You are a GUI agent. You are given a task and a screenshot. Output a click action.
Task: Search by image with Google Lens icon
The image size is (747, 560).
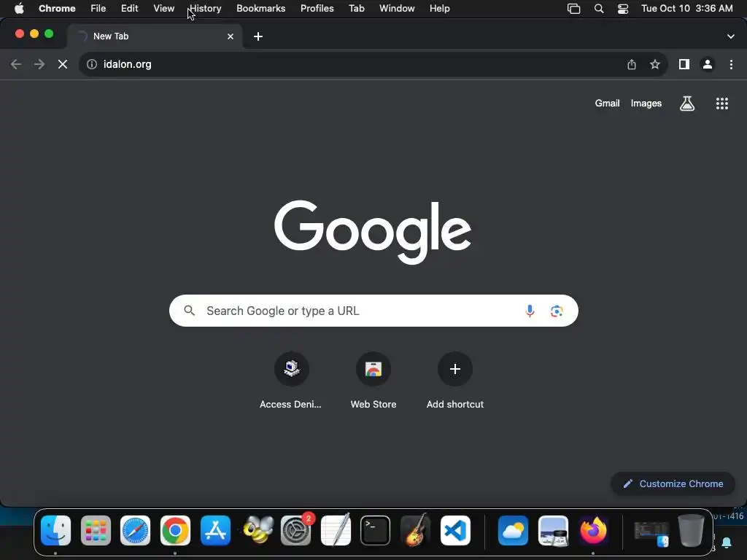(557, 311)
